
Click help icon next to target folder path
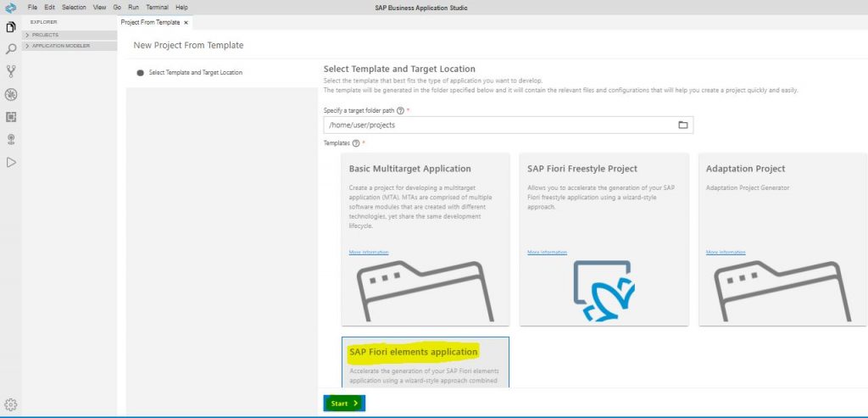[x=400, y=111]
